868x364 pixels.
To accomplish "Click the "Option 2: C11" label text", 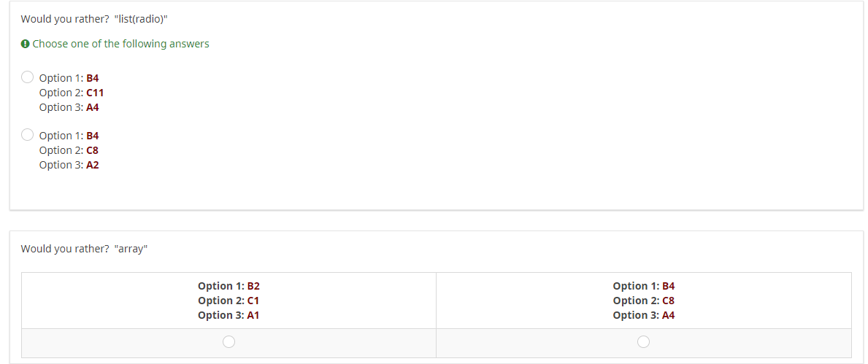I will click(x=71, y=93).
